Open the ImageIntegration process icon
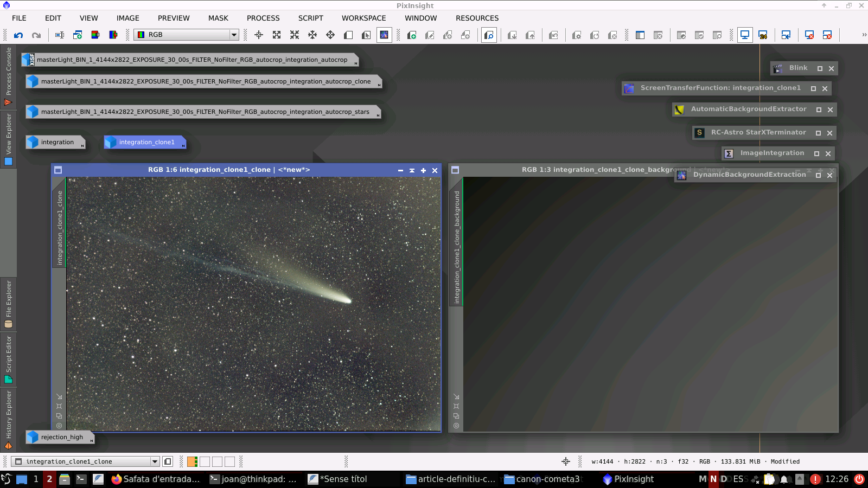 pyautogui.click(x=771, y=153)
